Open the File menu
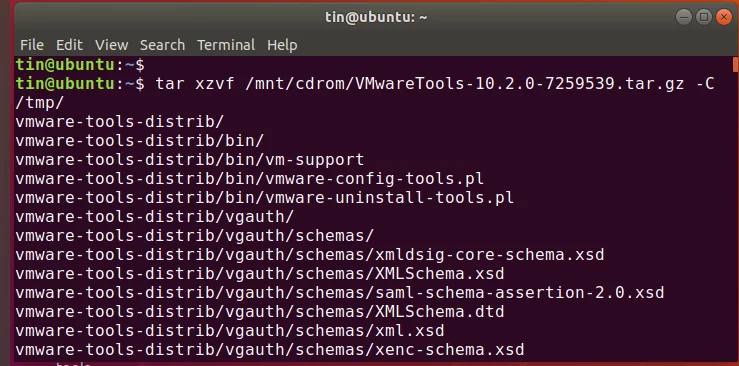 32,45
